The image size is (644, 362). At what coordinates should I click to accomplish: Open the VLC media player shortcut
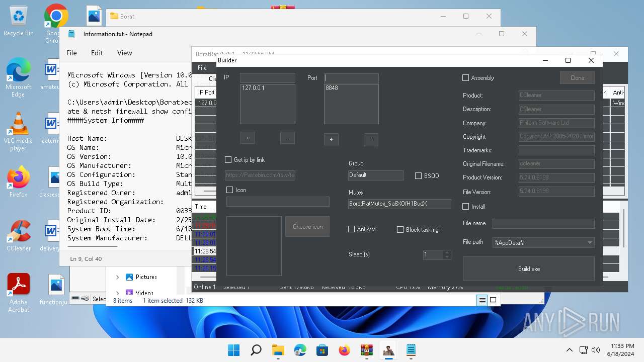[19, 132]
